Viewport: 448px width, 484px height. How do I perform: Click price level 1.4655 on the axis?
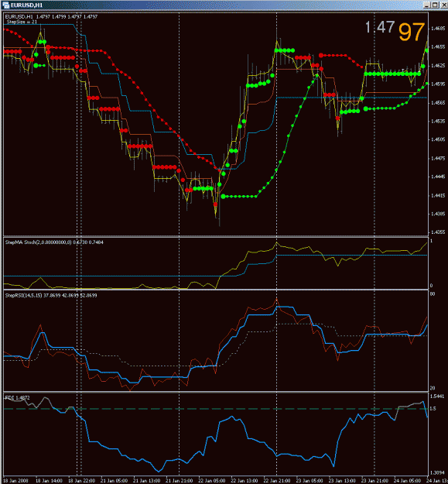click(437, 47)
